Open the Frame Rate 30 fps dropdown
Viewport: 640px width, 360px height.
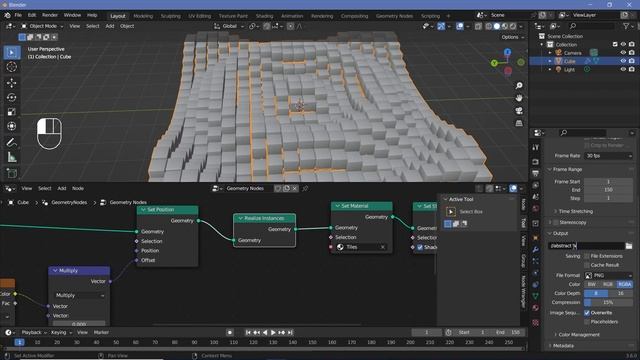click(608, 156)
